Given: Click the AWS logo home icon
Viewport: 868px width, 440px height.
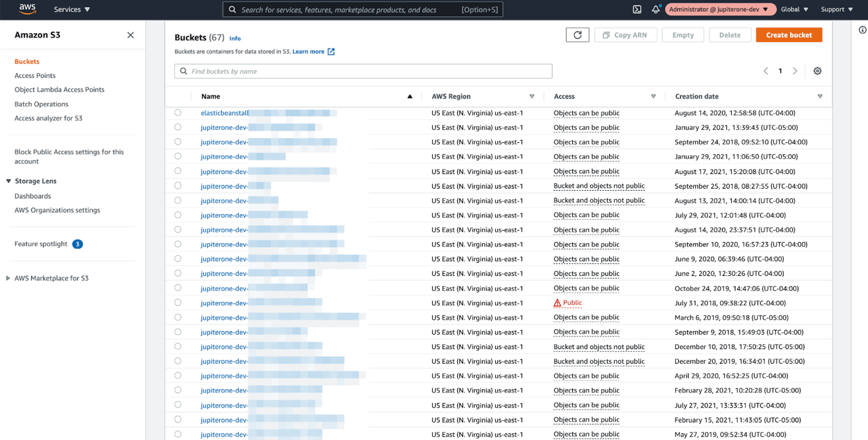Looking at the screenshot, I should click(27, 10).
